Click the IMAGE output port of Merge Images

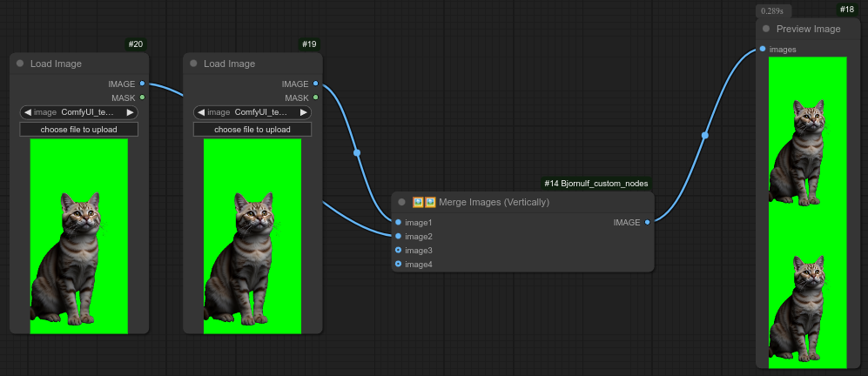point(647,222)
